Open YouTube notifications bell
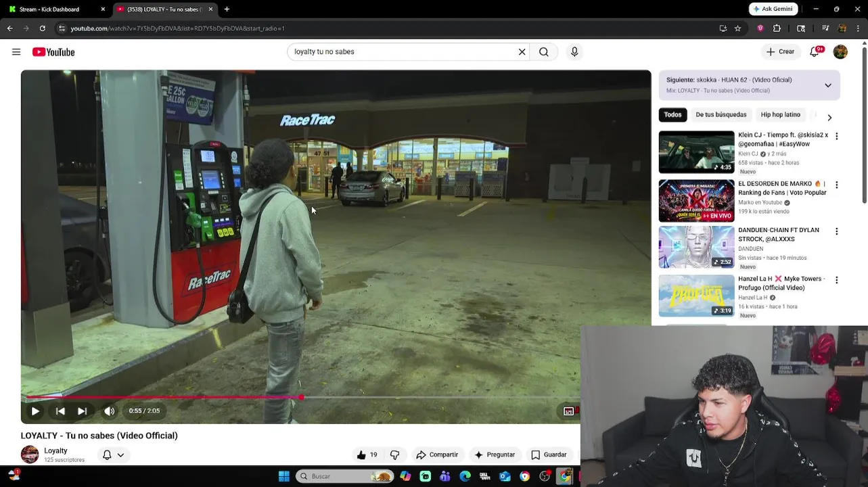The height and width of the screenshot is (487, 868). pos(815,52)
